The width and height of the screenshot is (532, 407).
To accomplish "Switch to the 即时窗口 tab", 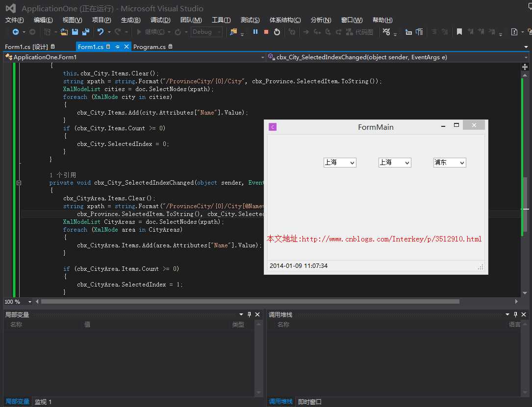I will (x=309, y=402).
